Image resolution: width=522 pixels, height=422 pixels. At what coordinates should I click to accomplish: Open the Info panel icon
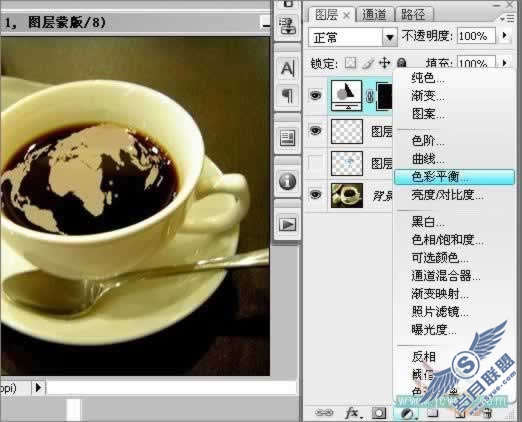click(287, 181)
